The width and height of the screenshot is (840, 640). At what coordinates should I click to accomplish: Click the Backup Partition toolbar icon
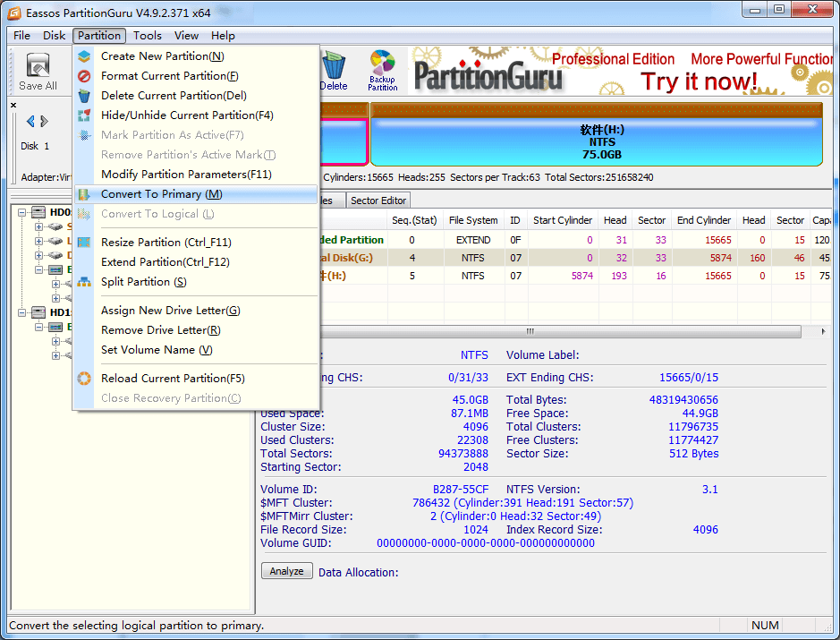pyautogui.click(x=383, y=71)
